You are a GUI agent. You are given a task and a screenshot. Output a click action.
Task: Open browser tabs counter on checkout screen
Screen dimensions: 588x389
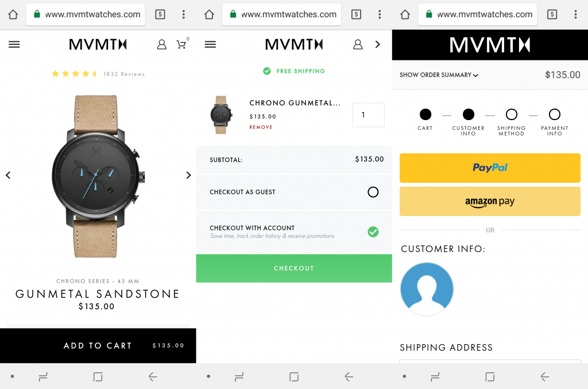(x=552, y=14)
